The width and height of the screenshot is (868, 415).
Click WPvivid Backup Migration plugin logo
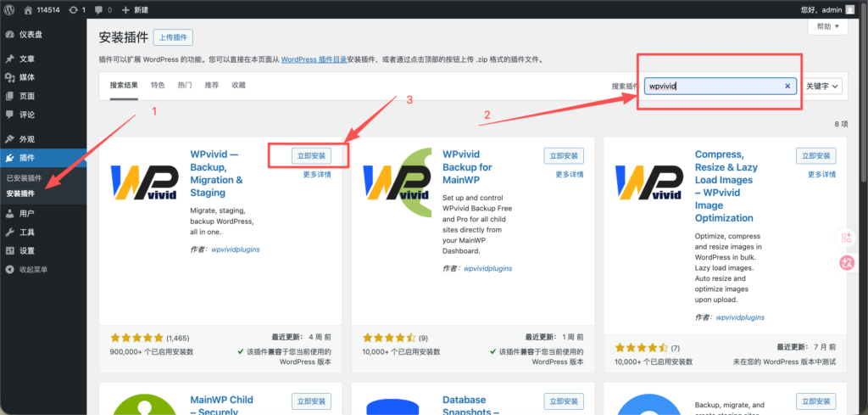(144, 182)
